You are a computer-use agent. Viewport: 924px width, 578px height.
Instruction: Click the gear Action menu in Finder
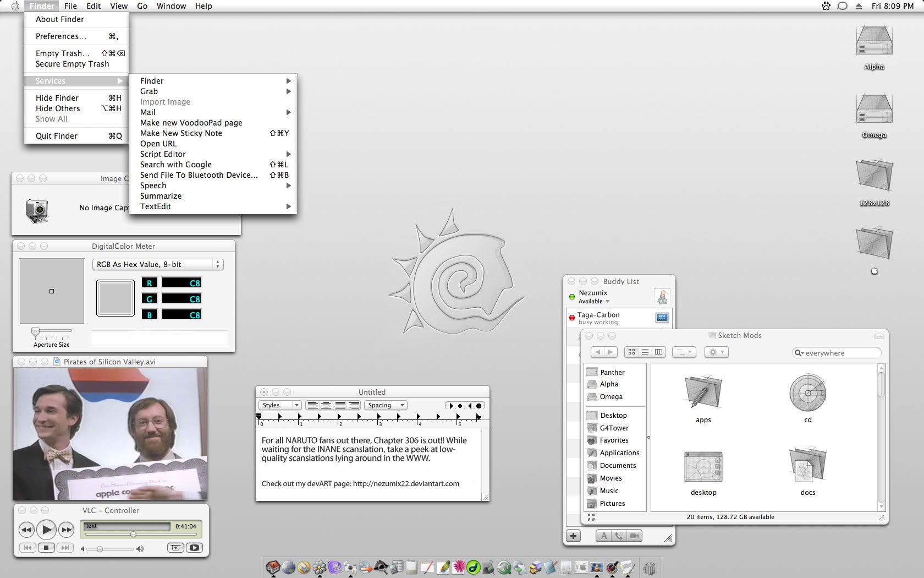point(716,352)
